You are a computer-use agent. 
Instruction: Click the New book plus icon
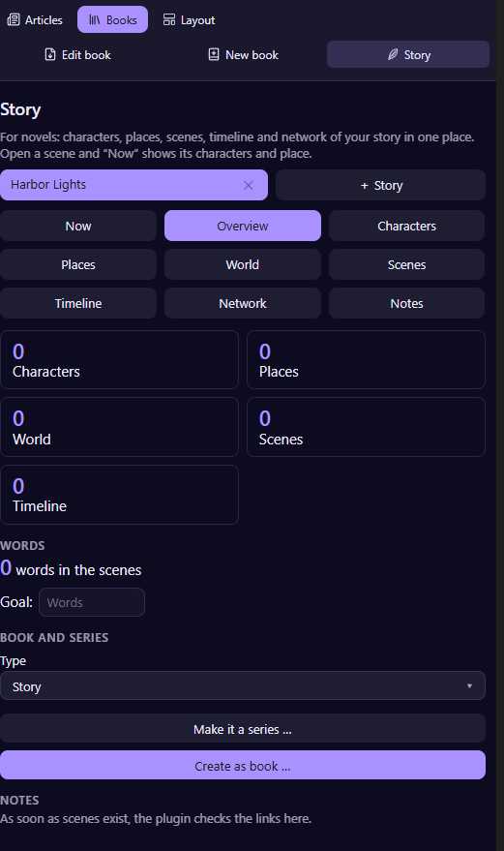pyautogui.click(x=214, y=55)
